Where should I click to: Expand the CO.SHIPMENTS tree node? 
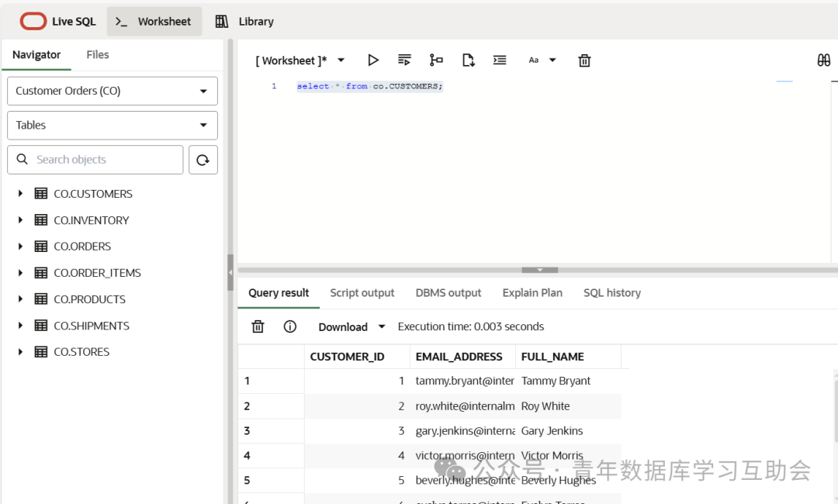click(x=20, y=326)
